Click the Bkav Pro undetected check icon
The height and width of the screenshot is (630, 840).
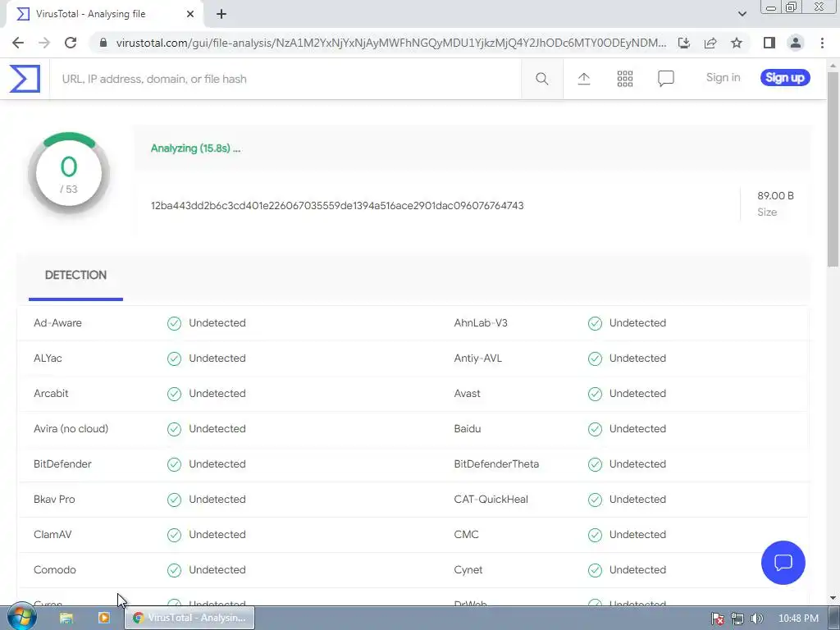coord(174,500)
